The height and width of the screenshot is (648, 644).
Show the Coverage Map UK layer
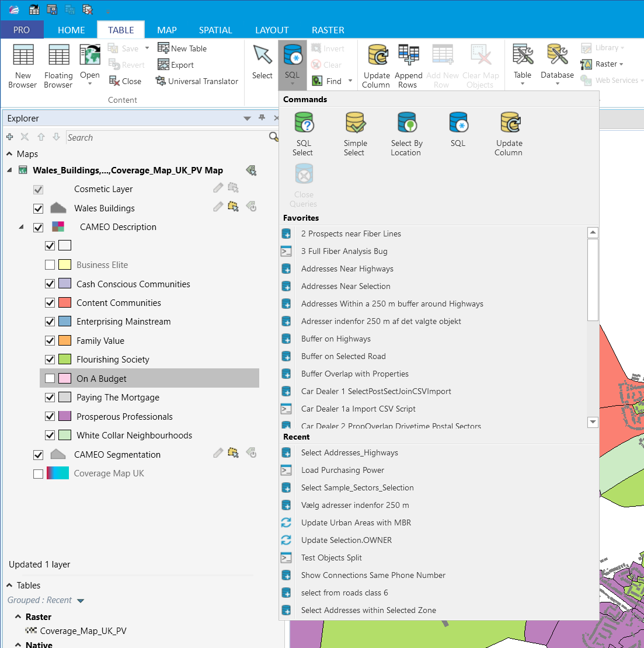(x=38, y=473)
